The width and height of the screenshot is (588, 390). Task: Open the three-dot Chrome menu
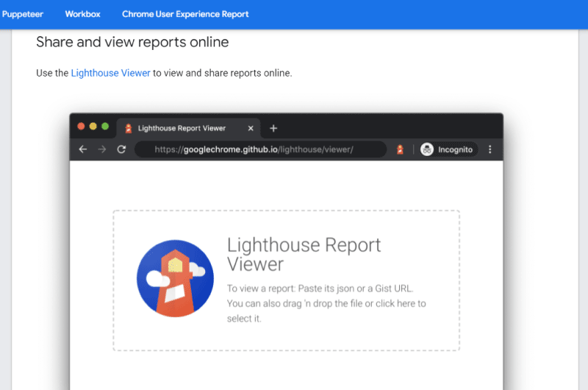coord(490,149)
